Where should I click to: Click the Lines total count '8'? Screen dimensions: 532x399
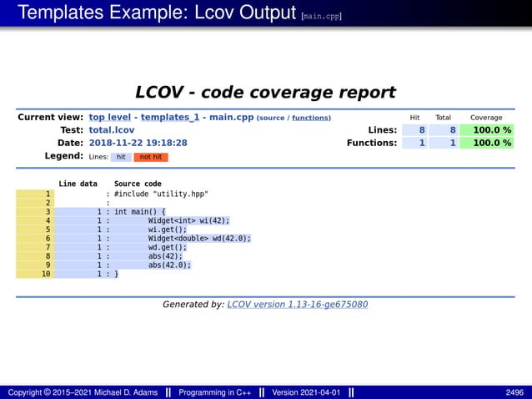tap(444, 130)
